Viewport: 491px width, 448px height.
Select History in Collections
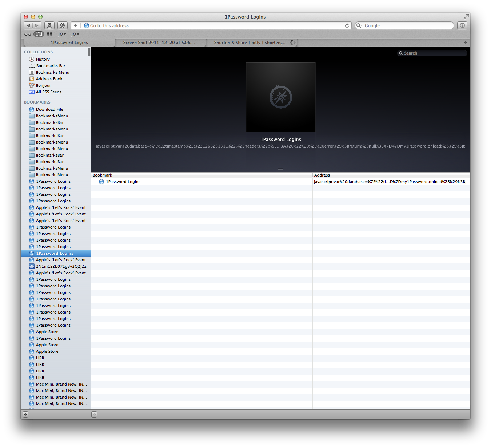point(56,59)
